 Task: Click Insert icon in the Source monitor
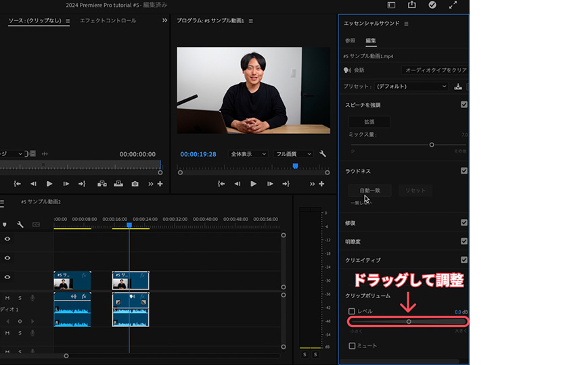pyautogui.click(x=102, y=184)
